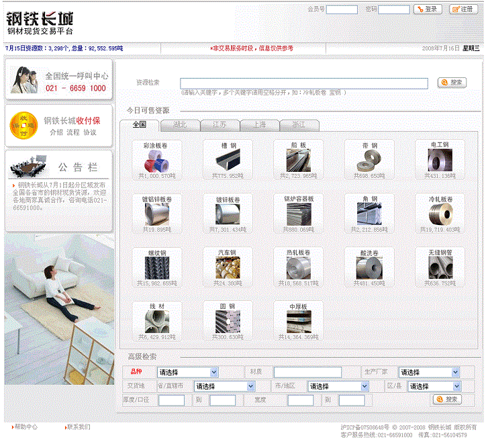The image size is (488, 448).
Task: Open the 无缝钢管 pipe product icon
Action: [x=440, y=269]
